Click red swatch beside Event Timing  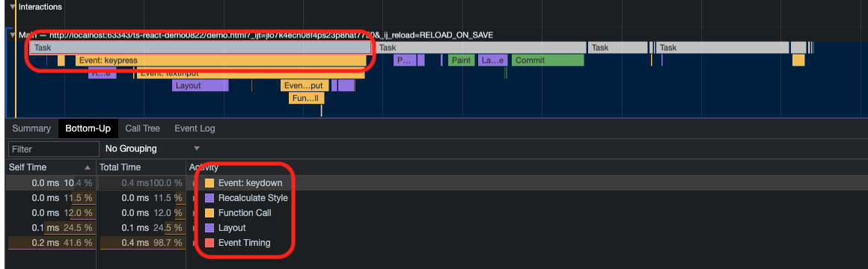point(210,243)
